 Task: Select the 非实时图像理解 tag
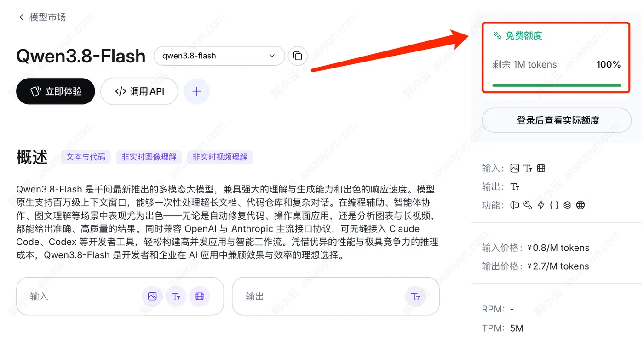tap(149, 157)
